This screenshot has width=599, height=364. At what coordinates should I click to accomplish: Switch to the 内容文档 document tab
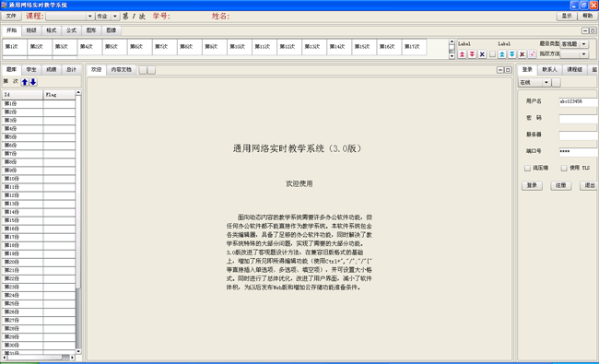pyautogui.click(x=121, y=70)
